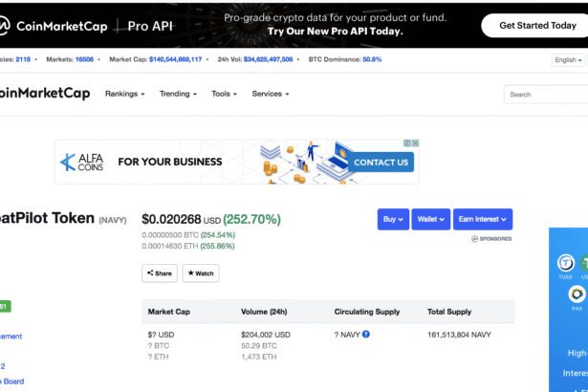This screenshot has height=392, width=588.
Task: Click the Share button
Action: tap(160, 273)
